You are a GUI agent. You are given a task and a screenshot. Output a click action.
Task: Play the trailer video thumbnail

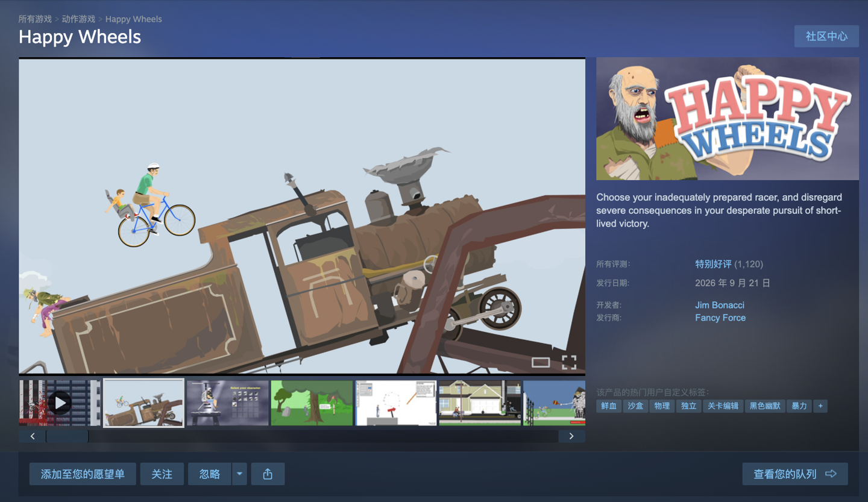coord(59,403)
